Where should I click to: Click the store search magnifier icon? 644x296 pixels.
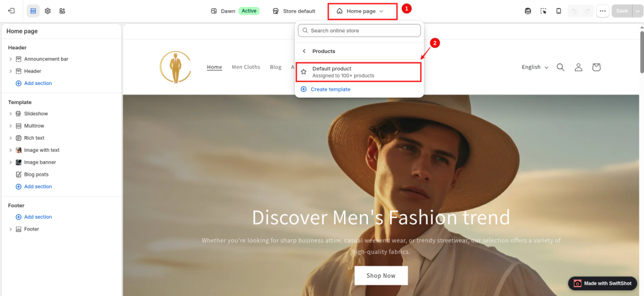pos(560,67)
